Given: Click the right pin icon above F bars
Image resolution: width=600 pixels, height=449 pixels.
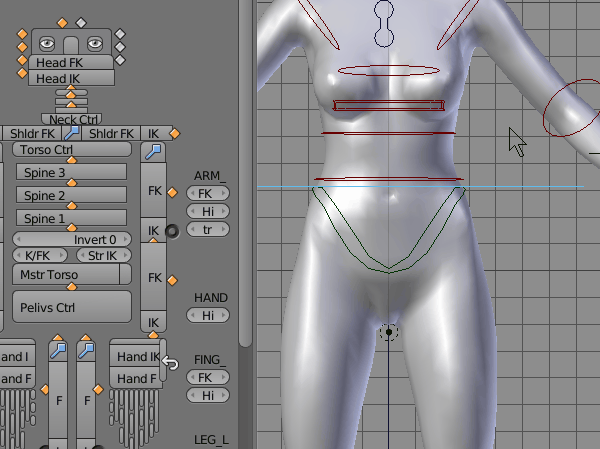Looking at the screenshot, I should [x=86, y=351].
